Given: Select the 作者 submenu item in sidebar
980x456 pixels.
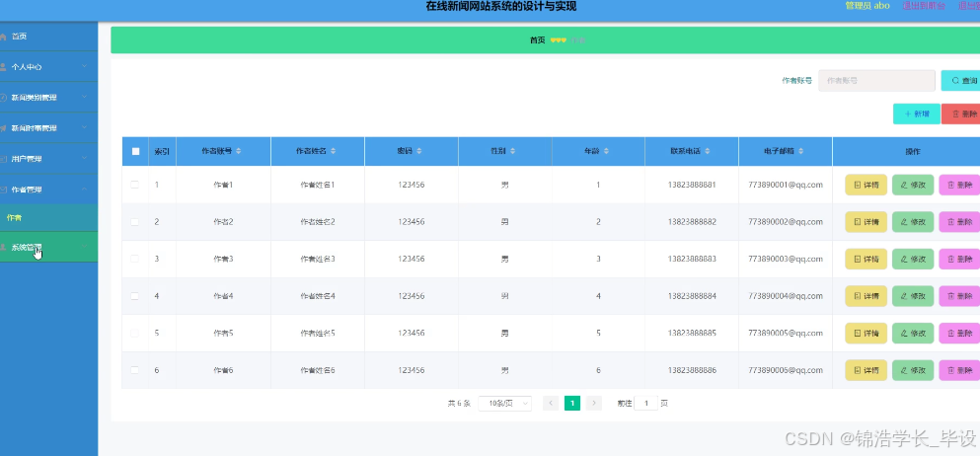Looking at the screenshot, I should click(48, 217).
